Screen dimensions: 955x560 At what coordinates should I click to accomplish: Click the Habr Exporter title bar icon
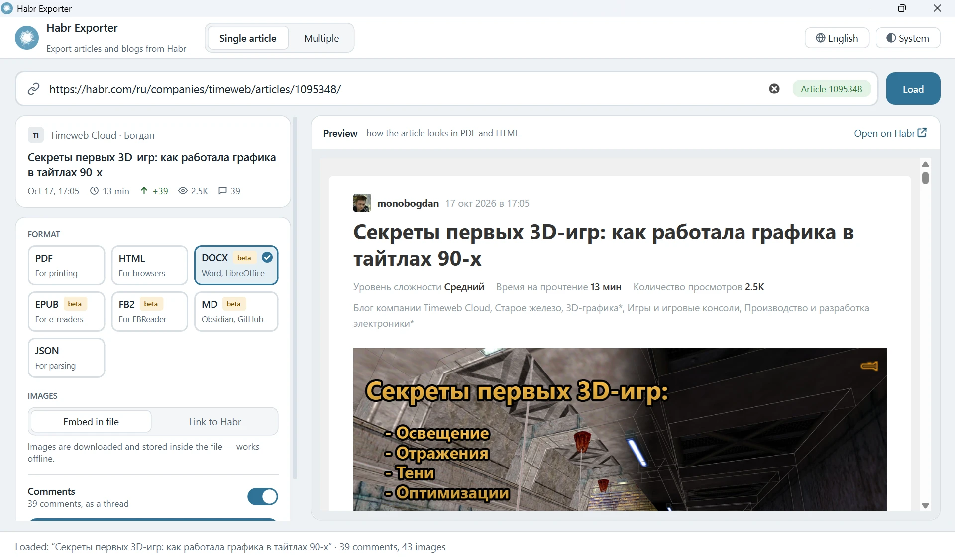click(x=7, y=8)
